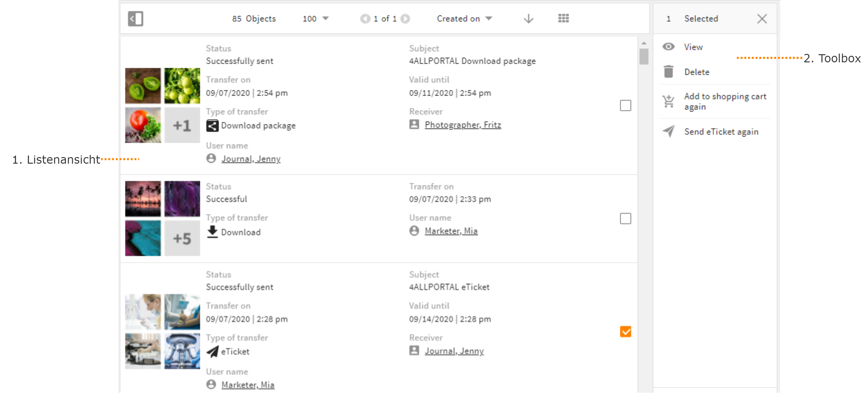
Task: Collapse the left sidebar panel icon
Action: coord(135,19)
